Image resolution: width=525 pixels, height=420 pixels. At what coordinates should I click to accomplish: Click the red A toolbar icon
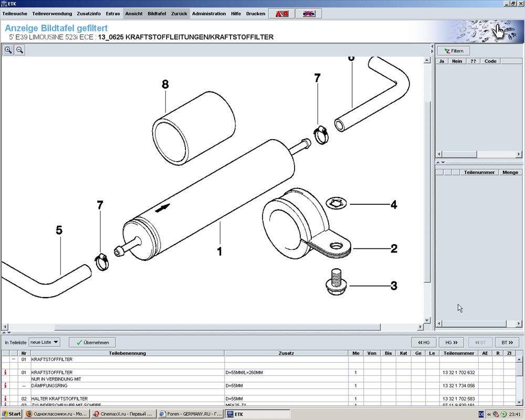click(281, 14)
